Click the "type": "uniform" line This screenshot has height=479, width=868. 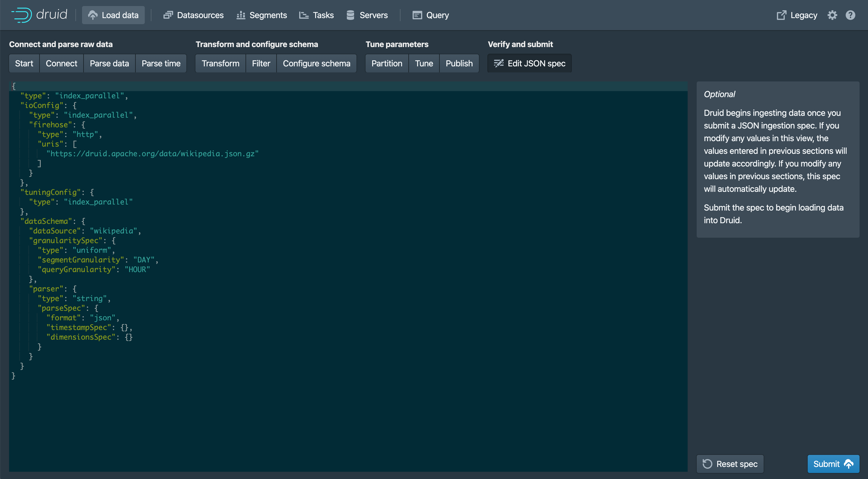coord(76,250)
